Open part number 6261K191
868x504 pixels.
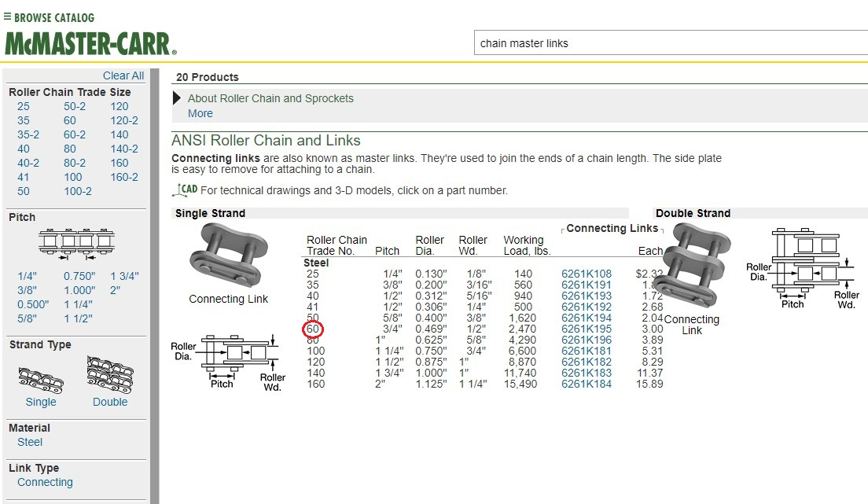587,285
